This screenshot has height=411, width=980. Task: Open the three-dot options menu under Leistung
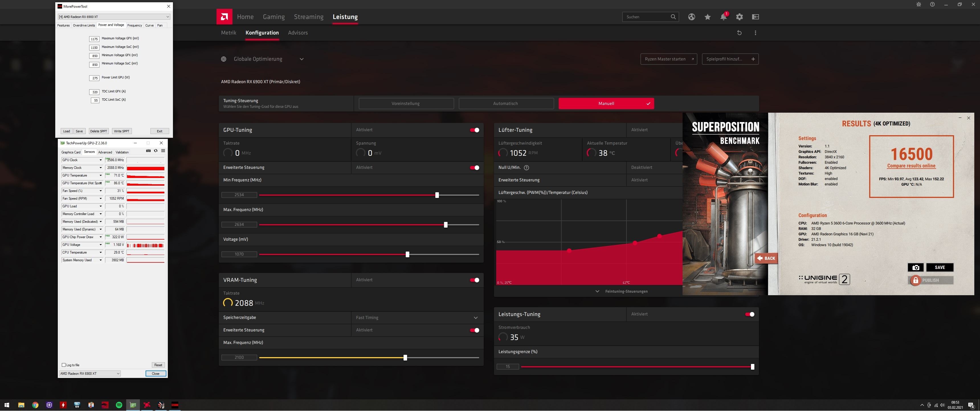pos(756,33)
